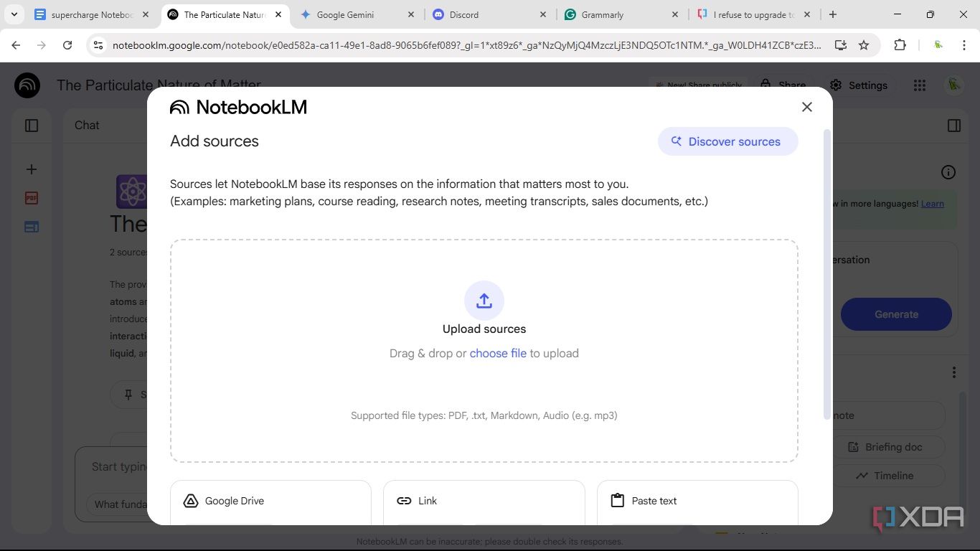
Task: Open the tab search dropdown
Action: click(14, 14)
